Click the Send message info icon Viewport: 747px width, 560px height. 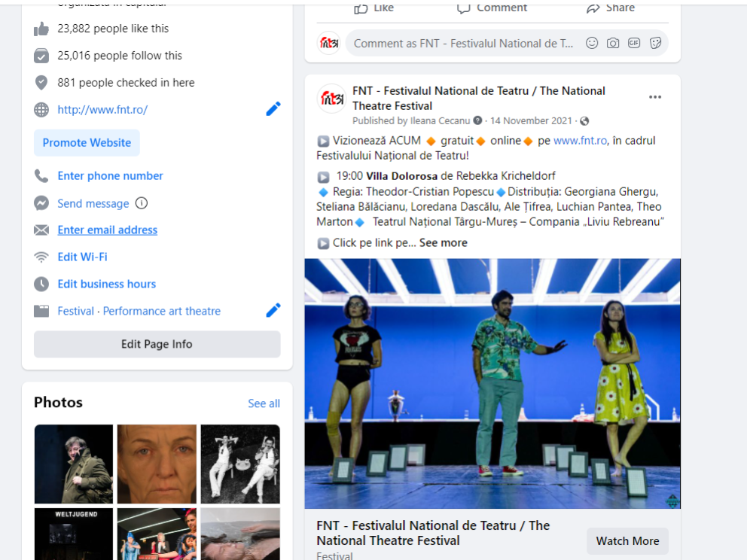click(x=142, y=203)
